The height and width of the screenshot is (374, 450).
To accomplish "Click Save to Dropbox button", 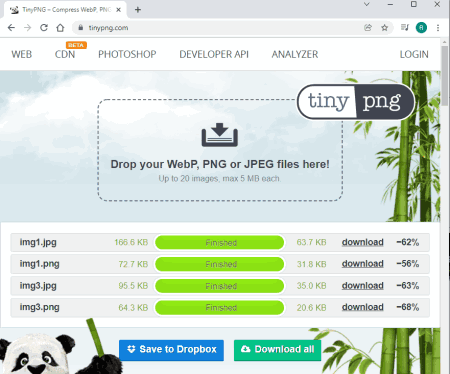I will 171,350.
